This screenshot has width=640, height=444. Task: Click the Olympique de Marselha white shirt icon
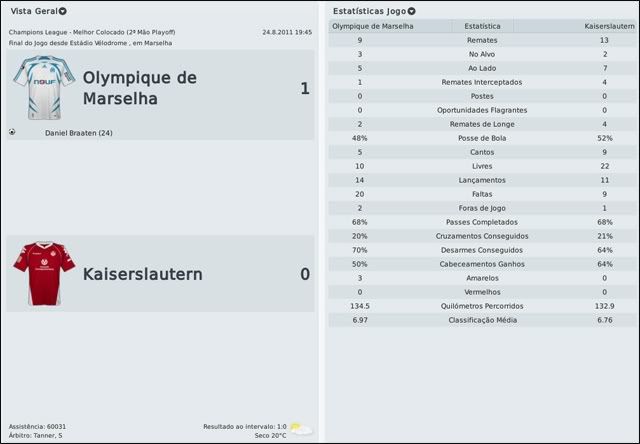pyautogui.click(x=44, y=89)
